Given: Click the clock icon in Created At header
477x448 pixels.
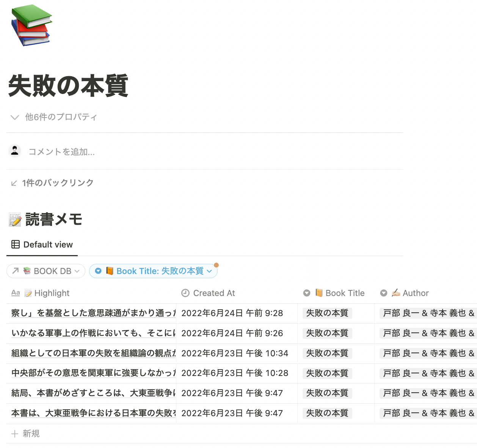Looking at the screenshot, I should tap(185, 293).
